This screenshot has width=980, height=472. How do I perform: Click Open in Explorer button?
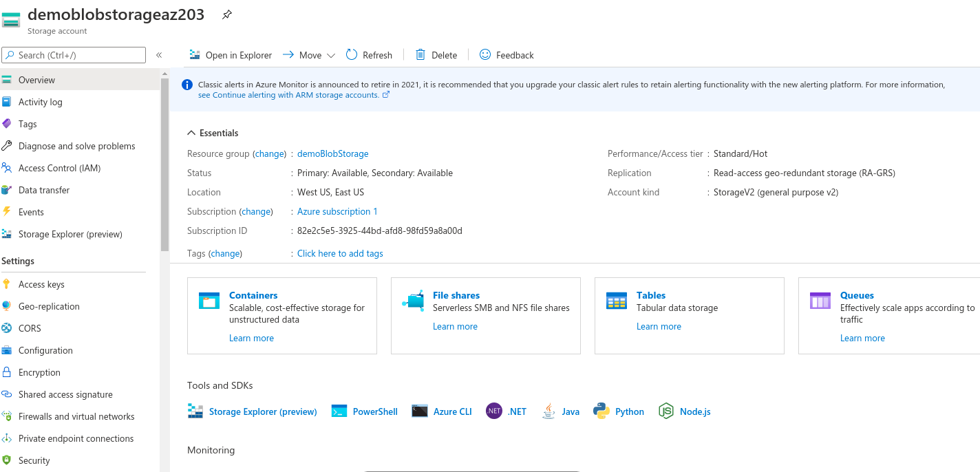tap(231, 55)
